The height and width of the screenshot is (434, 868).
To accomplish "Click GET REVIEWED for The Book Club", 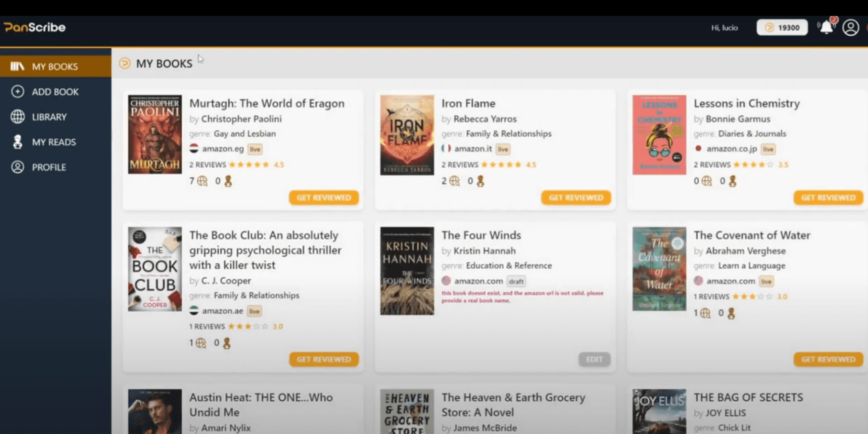I will pyautogui.click(x=324, y=359).
